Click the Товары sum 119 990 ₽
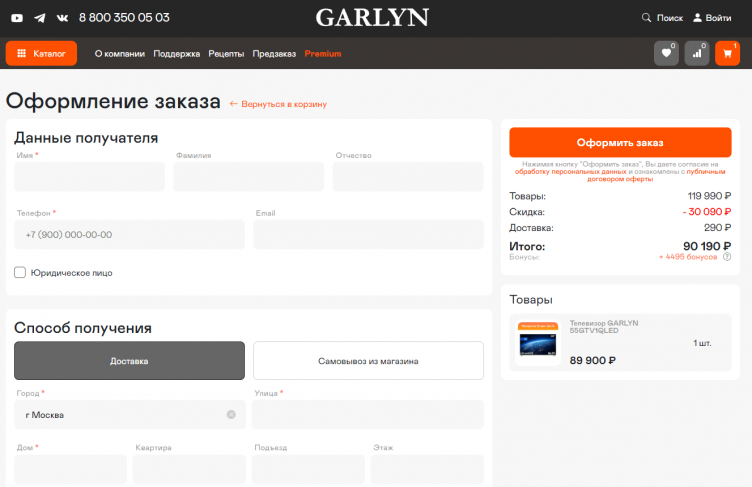This screenshot has height=487, width=752. pyautogui.click(x=709, y=196)
